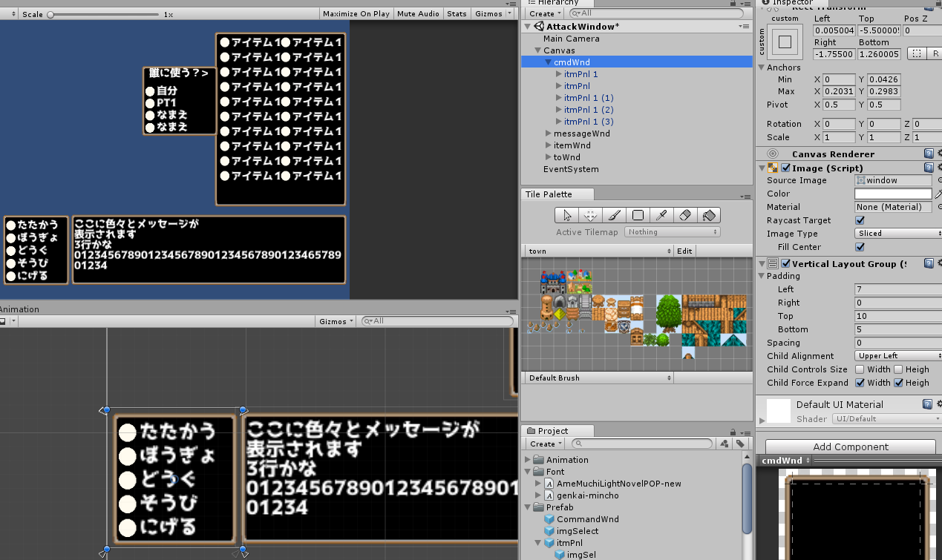Pick the move tool in Tile Palette
Viewport: 942px width, 560px height.
(x=590, y=215)
